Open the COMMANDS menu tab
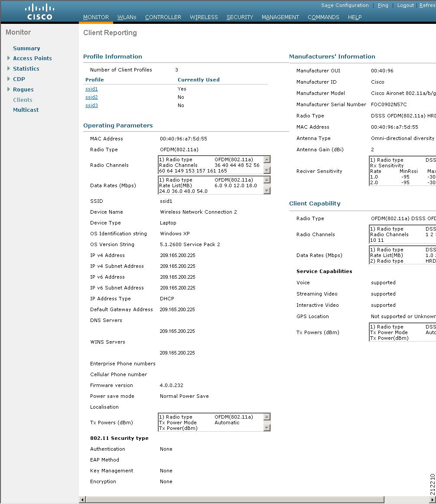Viewport: 436px width, 504px height. coord(323,17)
